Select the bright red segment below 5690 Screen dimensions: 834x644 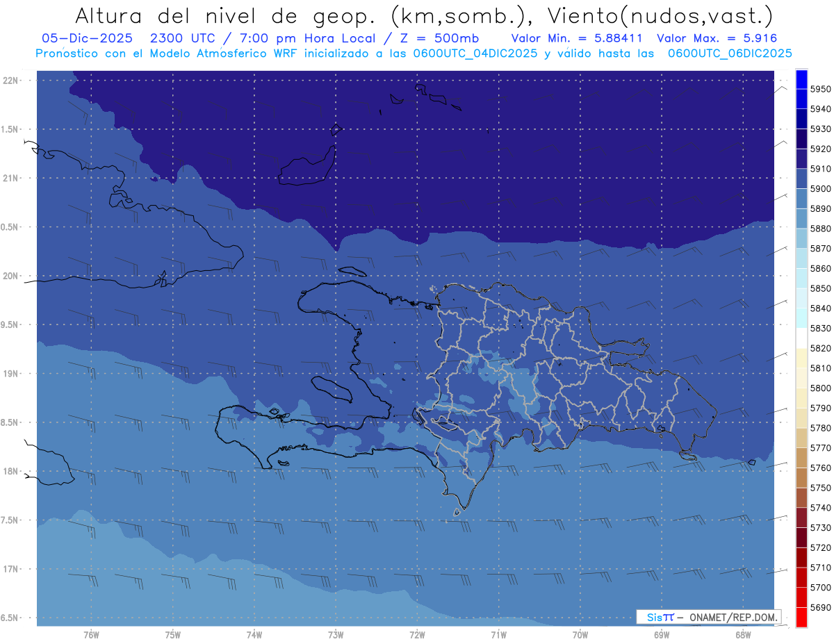click(801, 617)
